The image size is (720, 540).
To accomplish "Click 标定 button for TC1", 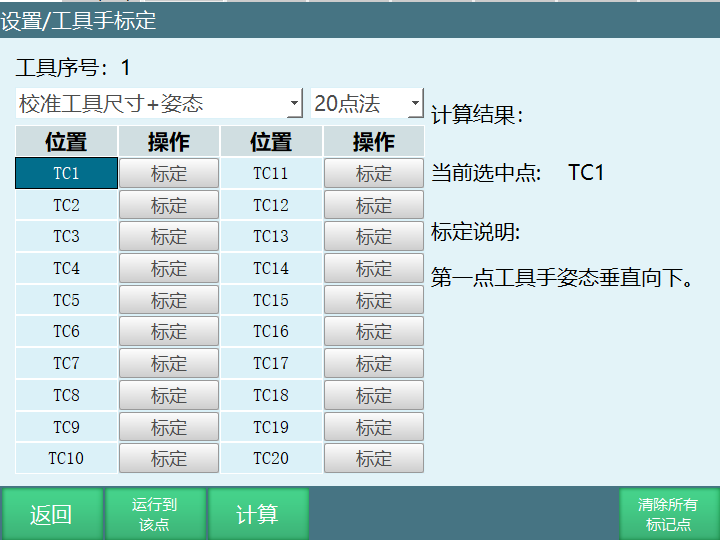I will (169, 173).
